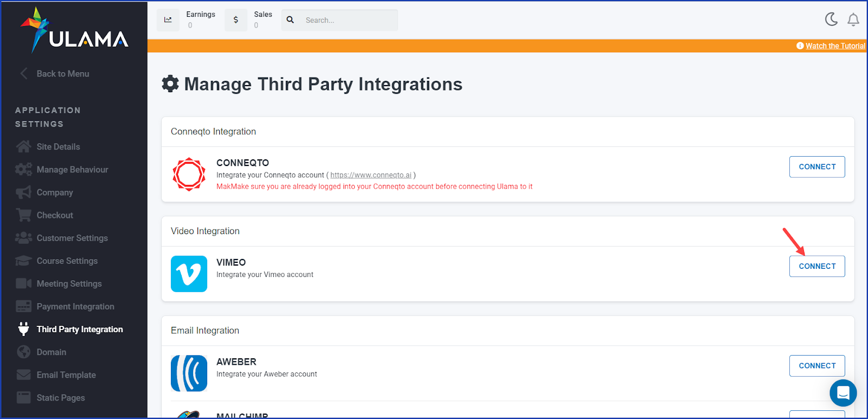The height and width of the screenshot is (419, 868).
Task: Click the Third Party Integration plug icon
Action: (x=23, y=329)
